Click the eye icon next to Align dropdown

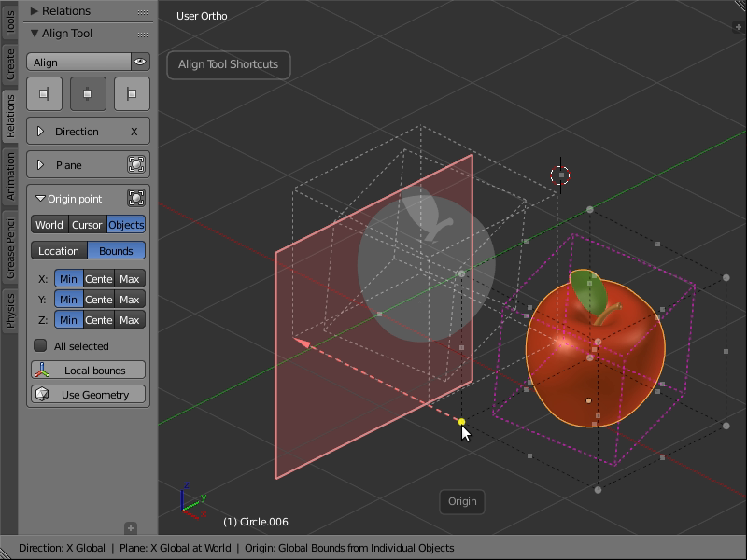point(142,62)
